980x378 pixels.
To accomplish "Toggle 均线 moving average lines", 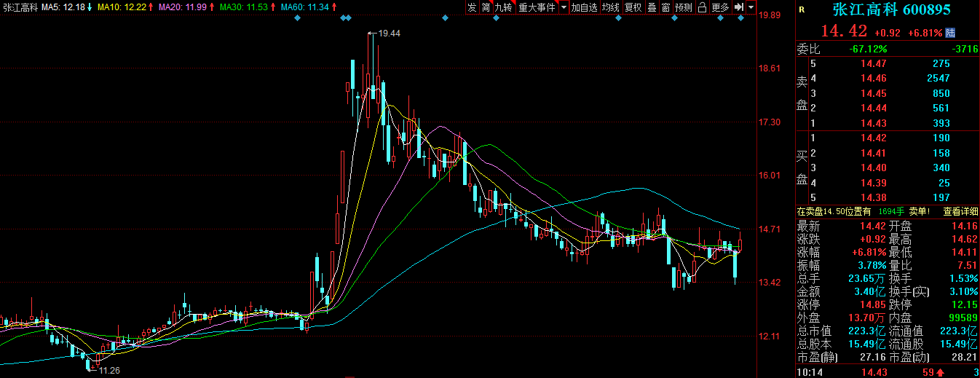I will (x=610, y=7).
